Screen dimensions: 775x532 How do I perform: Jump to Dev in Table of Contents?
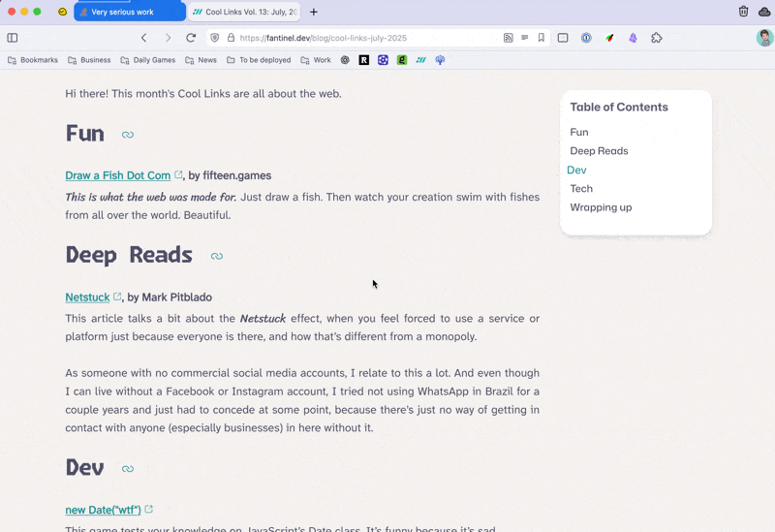click(x=576, y=170)
